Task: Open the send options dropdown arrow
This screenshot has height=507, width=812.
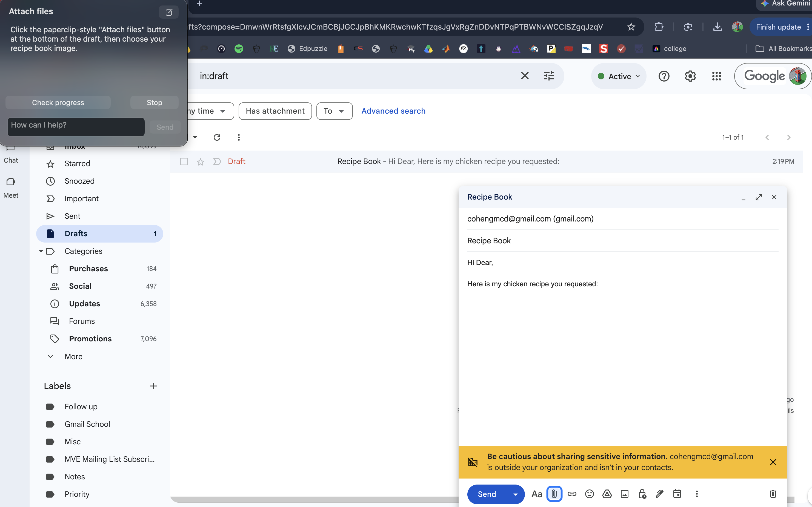Action: [x=515, y=494]
